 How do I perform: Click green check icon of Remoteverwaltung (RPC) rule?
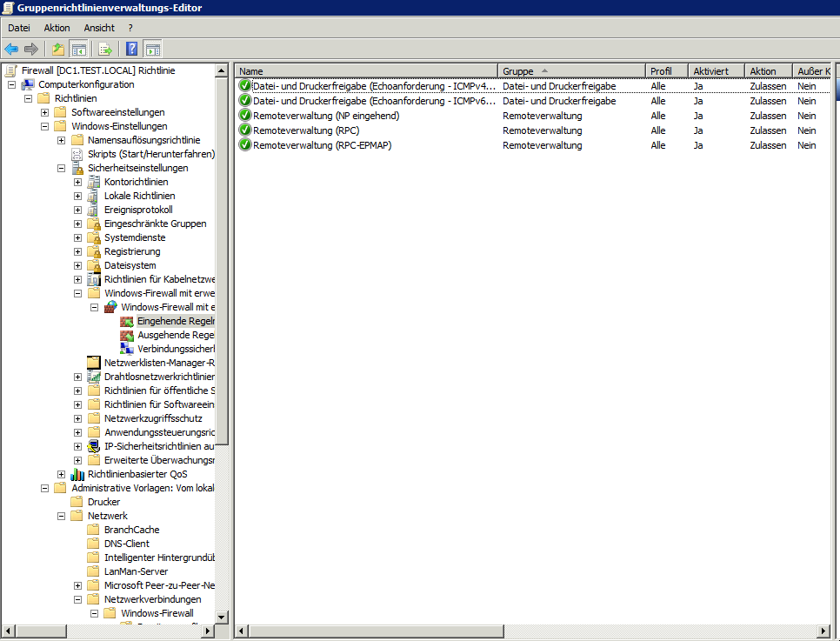click(x=244, y=130)
